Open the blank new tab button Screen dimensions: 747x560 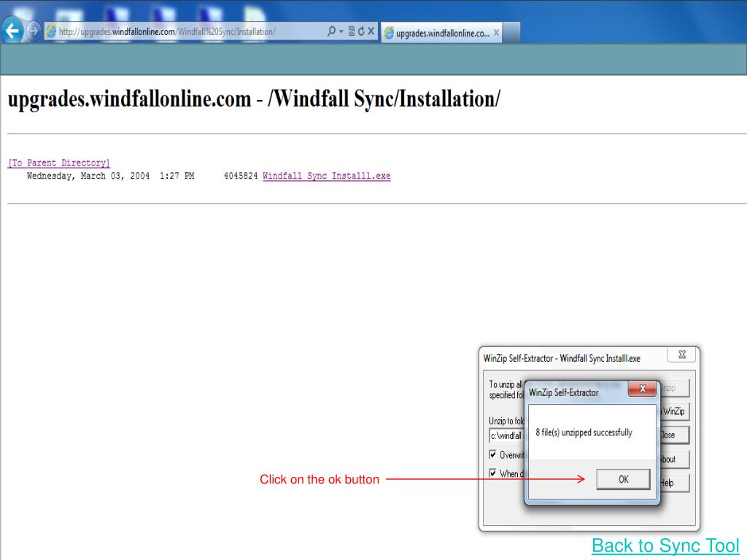(x=511, y=32)
